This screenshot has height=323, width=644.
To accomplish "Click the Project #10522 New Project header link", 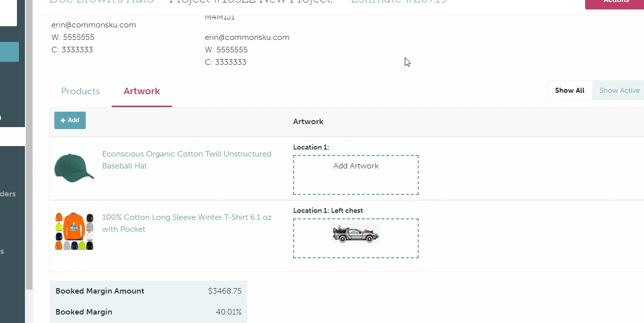I will [x=251, y=2].
